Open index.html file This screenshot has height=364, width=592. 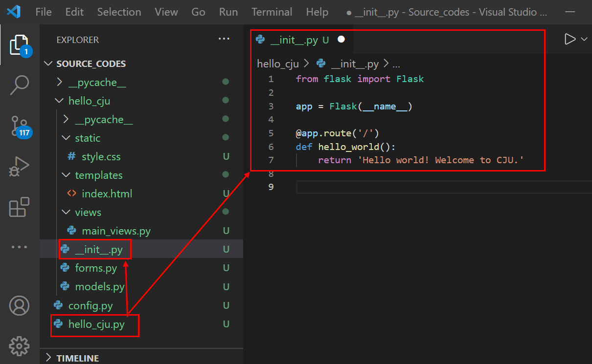click(x=107, y=193)
